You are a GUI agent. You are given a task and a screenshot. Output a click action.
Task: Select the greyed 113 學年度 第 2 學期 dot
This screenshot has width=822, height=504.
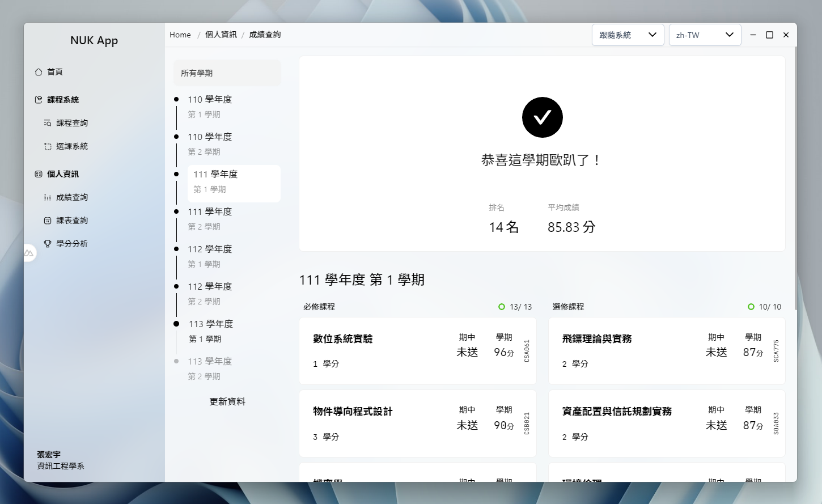176,361
